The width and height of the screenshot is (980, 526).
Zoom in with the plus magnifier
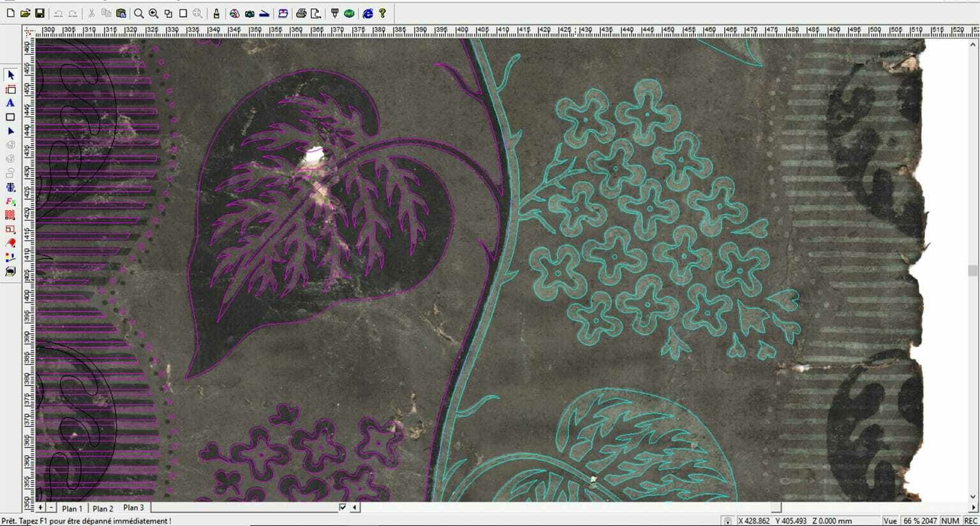[x=154, y=13]
